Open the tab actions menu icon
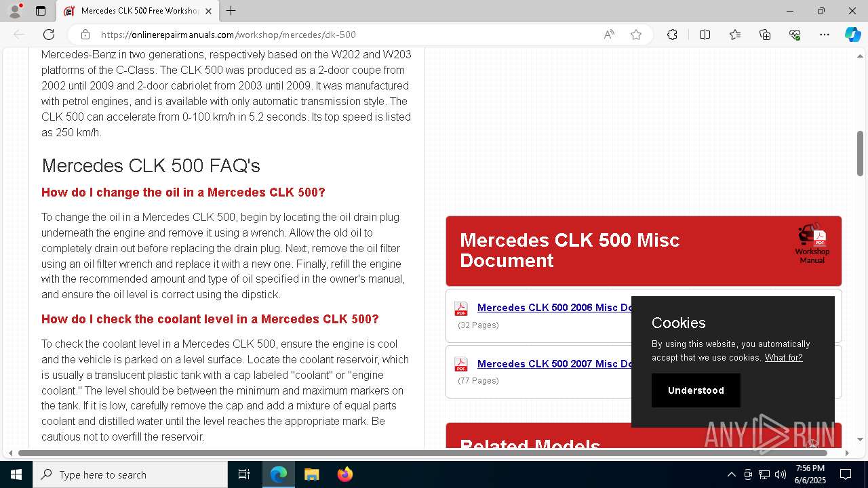The image size is (868, 488). point(41,11)
